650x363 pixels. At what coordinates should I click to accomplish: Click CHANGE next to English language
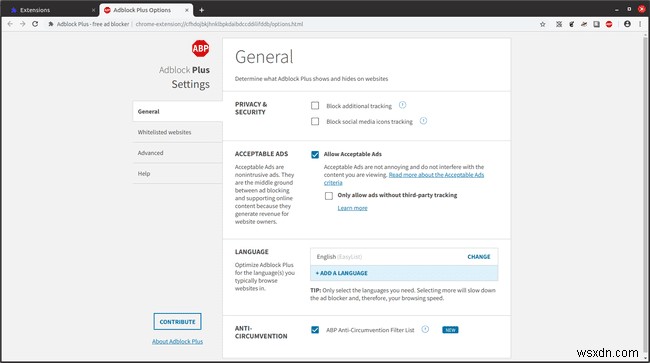click(x=479, y=257)
